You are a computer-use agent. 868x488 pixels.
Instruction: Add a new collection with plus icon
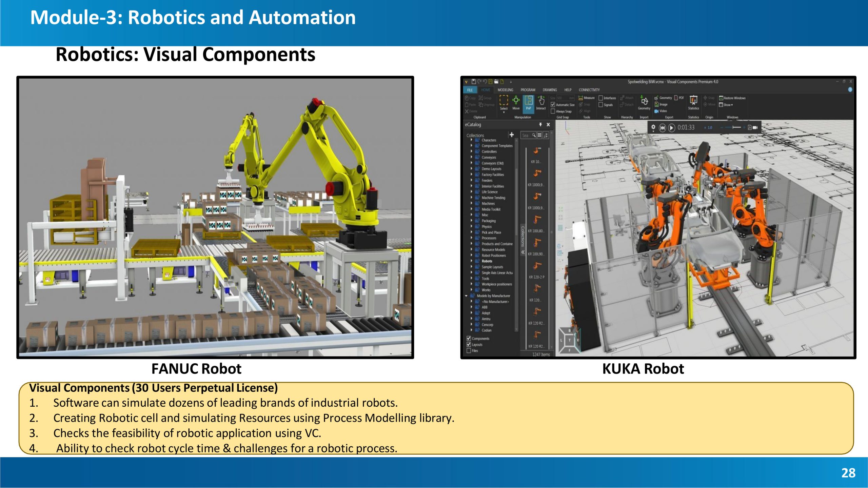click(512, 135)
